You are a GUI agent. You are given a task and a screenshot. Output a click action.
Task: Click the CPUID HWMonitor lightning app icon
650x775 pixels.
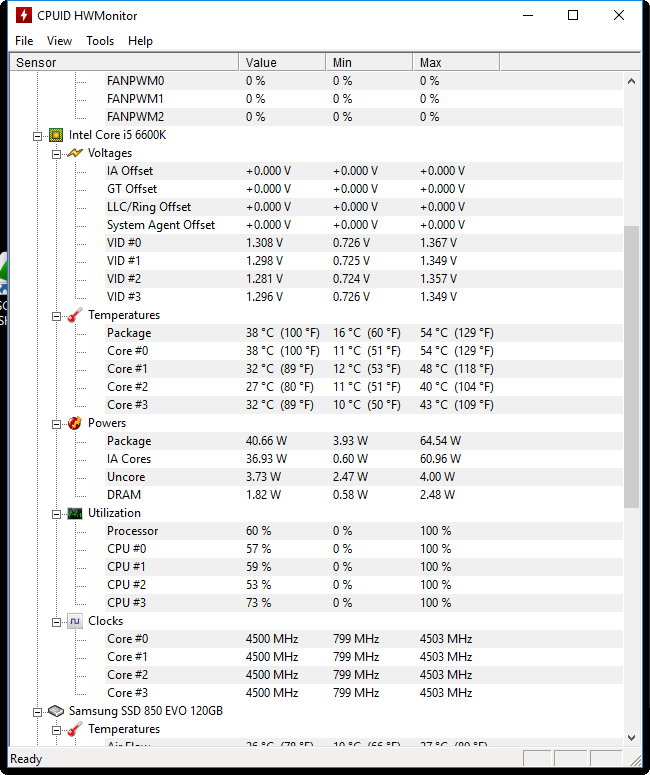coord(23,15)
